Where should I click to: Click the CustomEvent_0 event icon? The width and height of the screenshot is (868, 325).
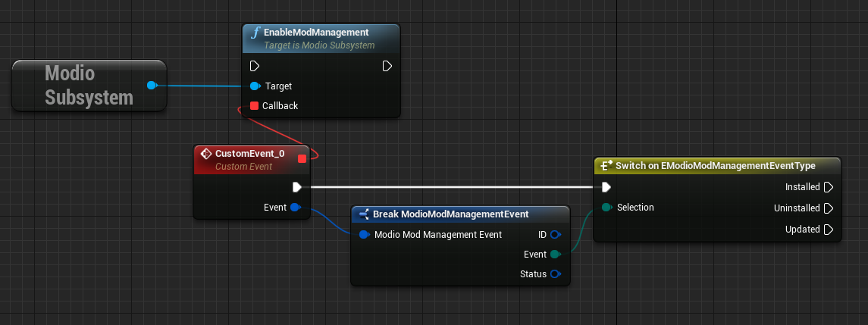(x=205, y=154)
